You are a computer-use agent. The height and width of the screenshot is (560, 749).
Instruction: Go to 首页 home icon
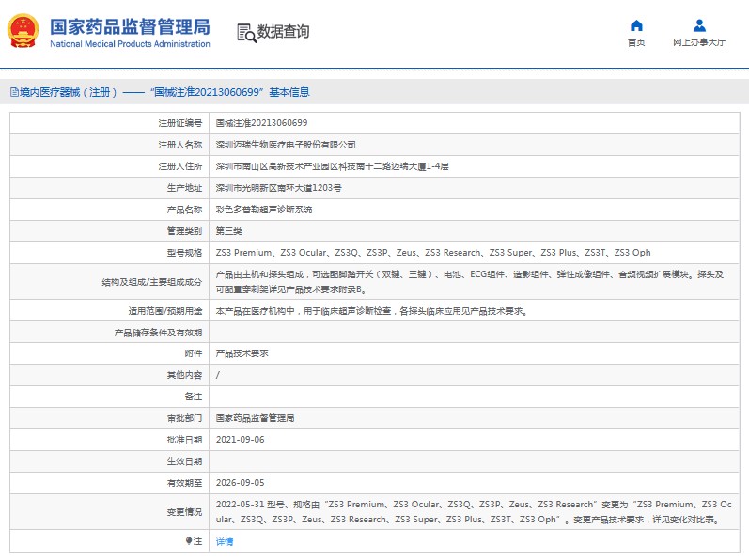pyautogui.click(x=636, y=25)
